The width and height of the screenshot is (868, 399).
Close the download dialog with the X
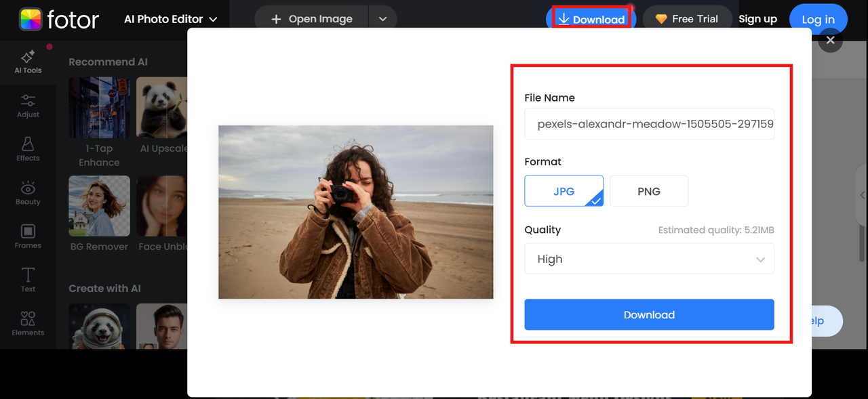click(x=831, y=41)
